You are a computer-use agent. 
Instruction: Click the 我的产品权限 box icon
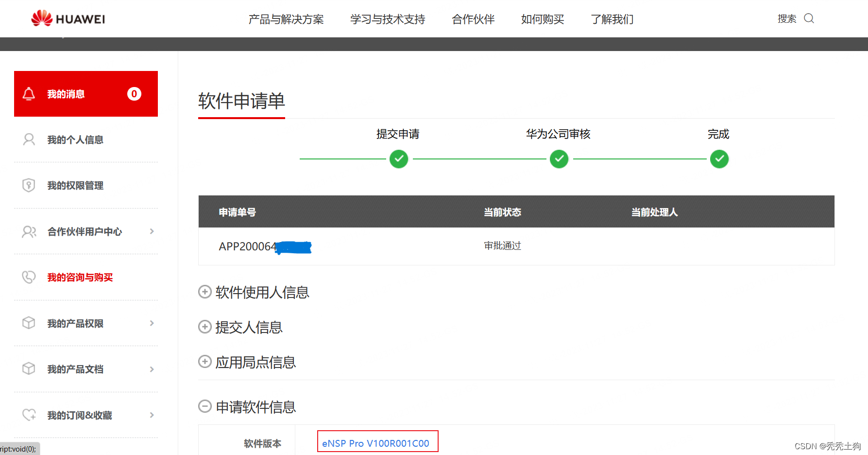click(29, 323)
